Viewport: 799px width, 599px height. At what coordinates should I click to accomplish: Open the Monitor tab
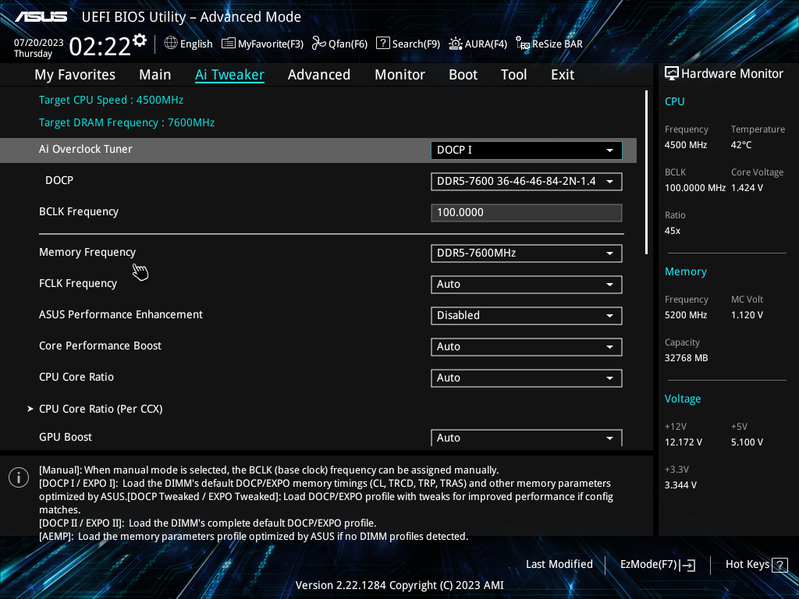pyautogui.click(x=400, y=75)
